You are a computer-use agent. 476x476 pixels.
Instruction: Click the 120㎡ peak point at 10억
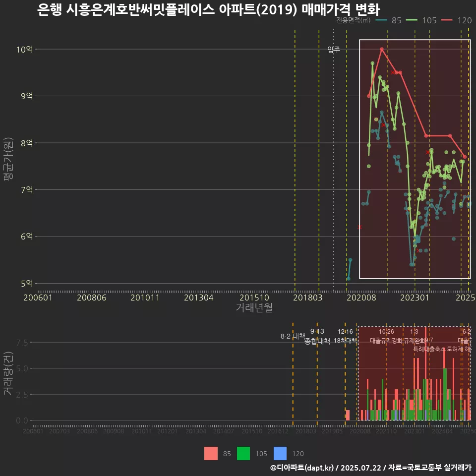tap(382, 49)
